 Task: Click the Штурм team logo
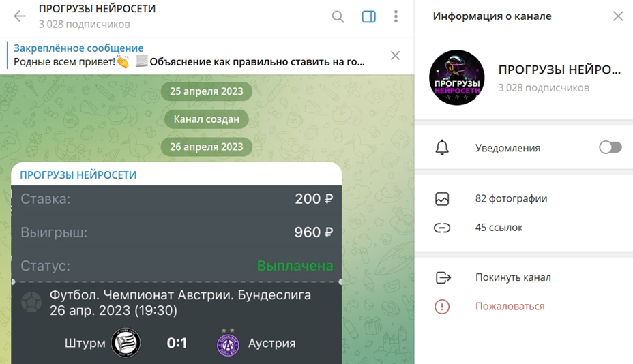(126, 343)
